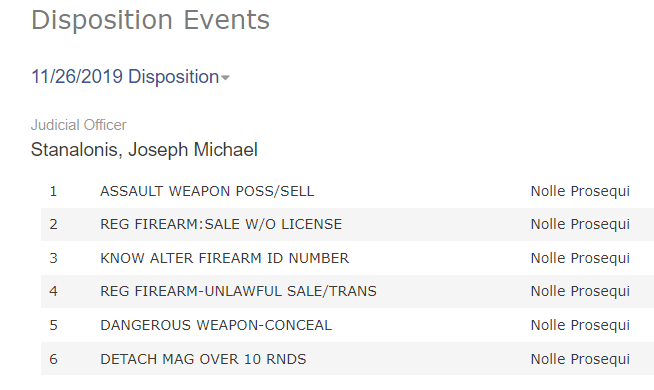
Task: Click Judicial Officer label
Action: pyautogui.click(x=78, y=125)
